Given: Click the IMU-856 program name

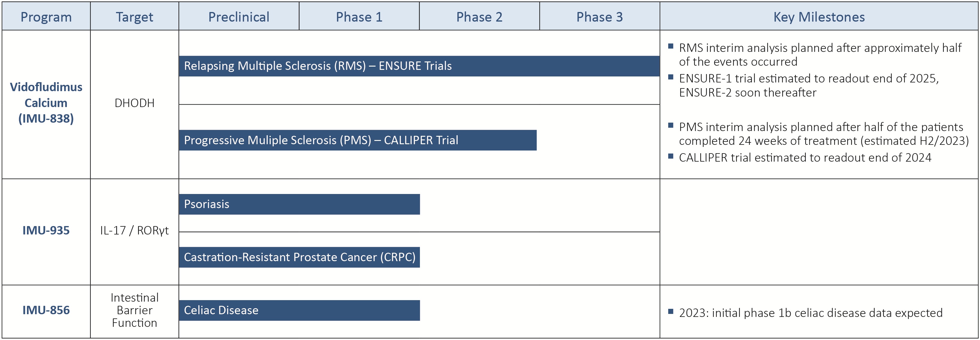Looking at the screenshot, I should coord(46,310).
